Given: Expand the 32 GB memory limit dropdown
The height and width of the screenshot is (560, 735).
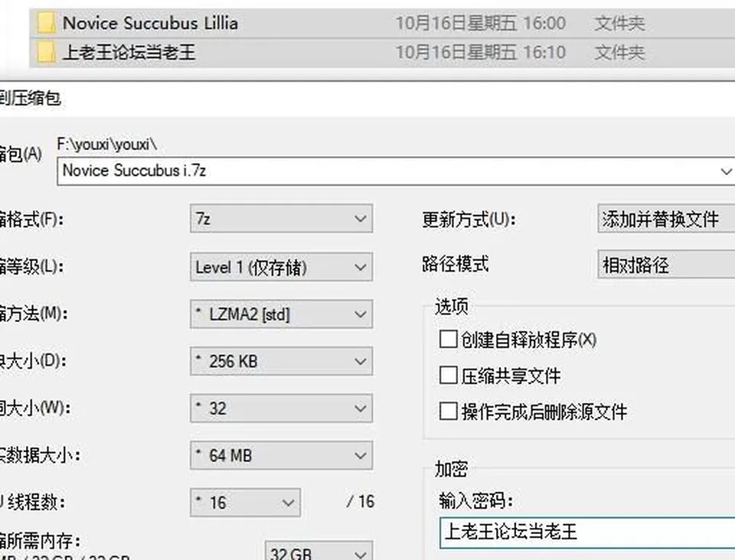Looking at the screenshot, I should [x=318, y=551].
